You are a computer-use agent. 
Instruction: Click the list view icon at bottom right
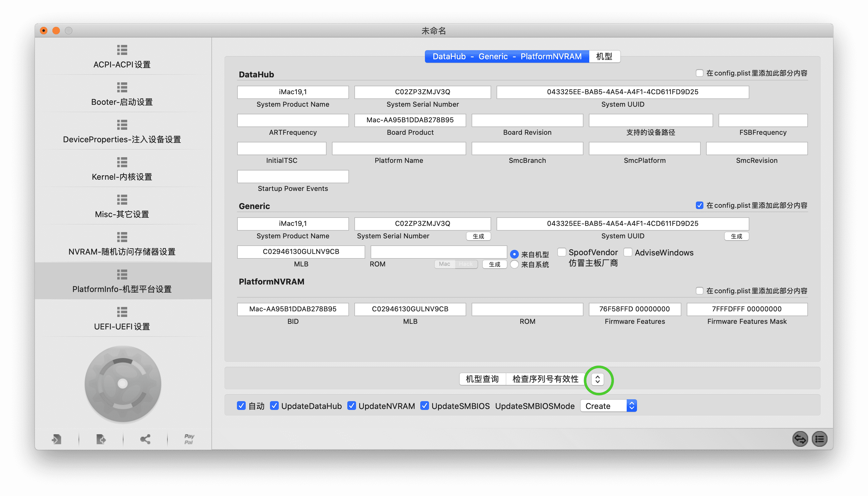point(819,439)
